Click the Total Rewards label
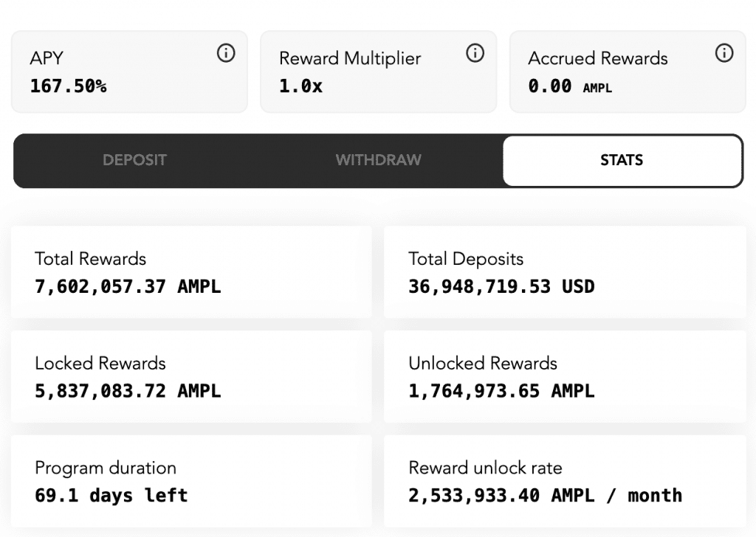 [90, 259]
